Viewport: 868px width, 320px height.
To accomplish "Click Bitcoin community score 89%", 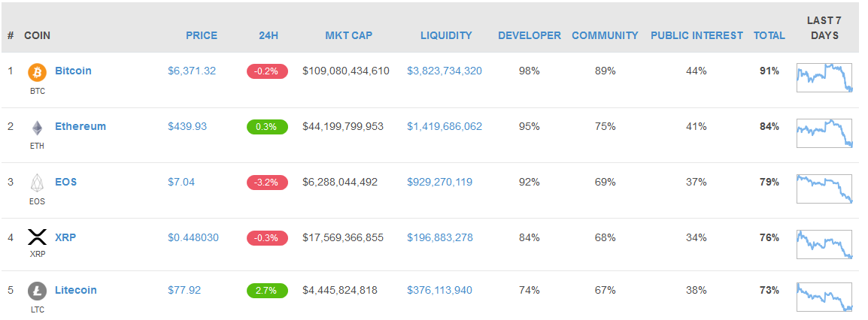I will click(x=605, y=71).
